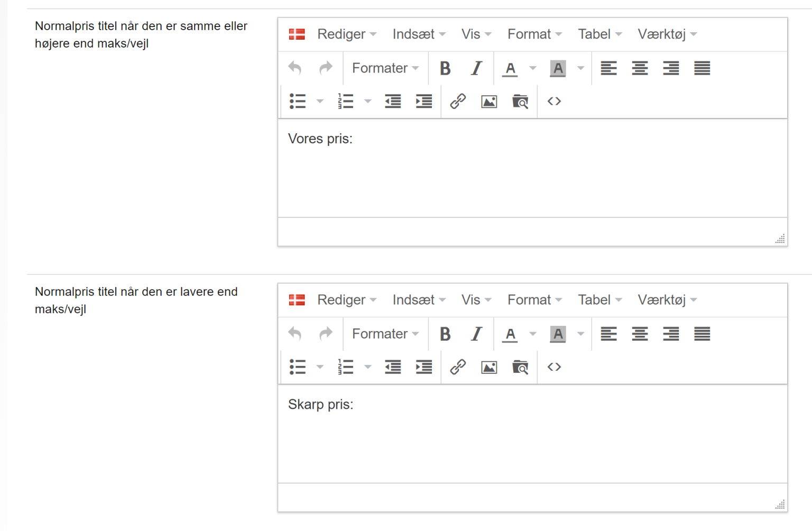Viewport: 812px width, 531px height.
Task: Apply text color in the 'Vores pris' editor
Action: click(510, 68)
